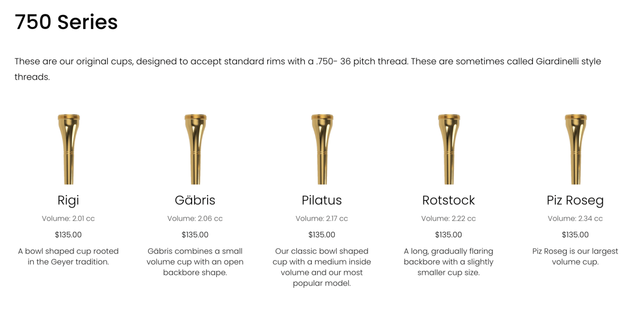Open the Gäbris product title link

195,200
